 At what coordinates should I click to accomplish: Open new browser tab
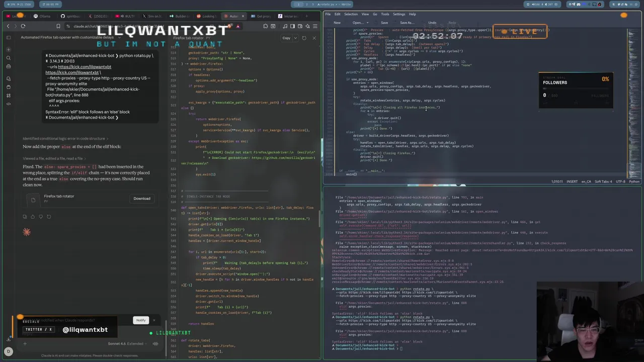click(306, 16)
